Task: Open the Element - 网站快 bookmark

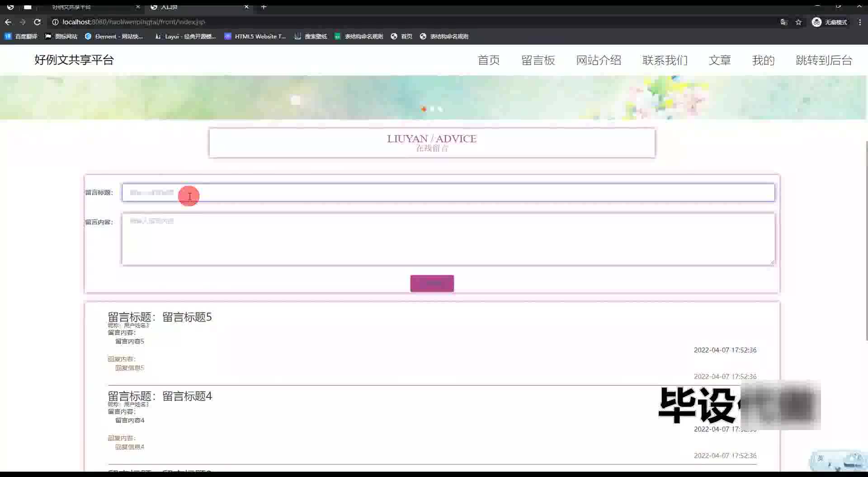Action: point(114,36)
